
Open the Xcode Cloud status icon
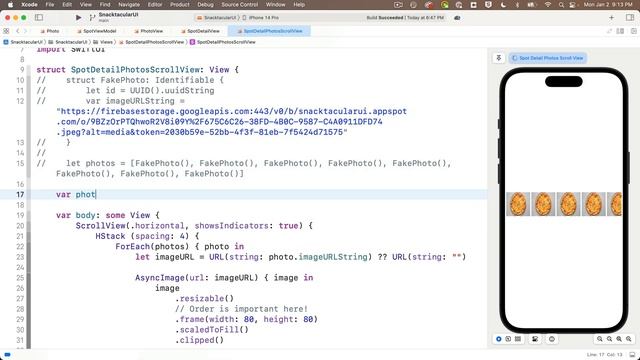pos(457,18)
